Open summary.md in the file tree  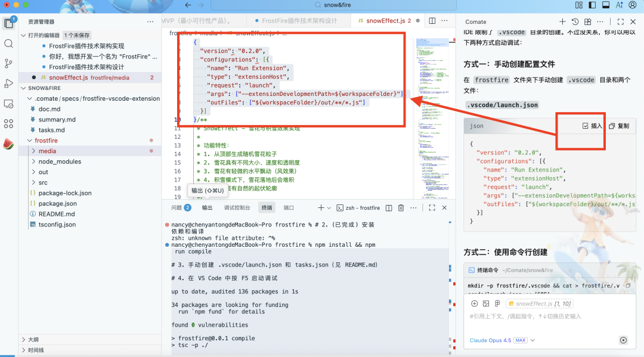tap(57, 119)
